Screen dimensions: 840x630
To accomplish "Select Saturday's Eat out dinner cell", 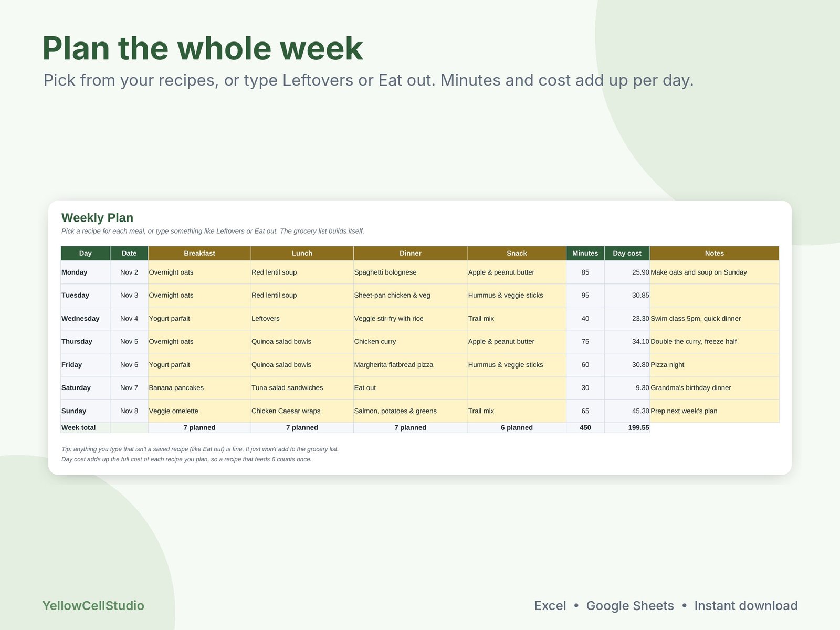I will pos(411,387).
